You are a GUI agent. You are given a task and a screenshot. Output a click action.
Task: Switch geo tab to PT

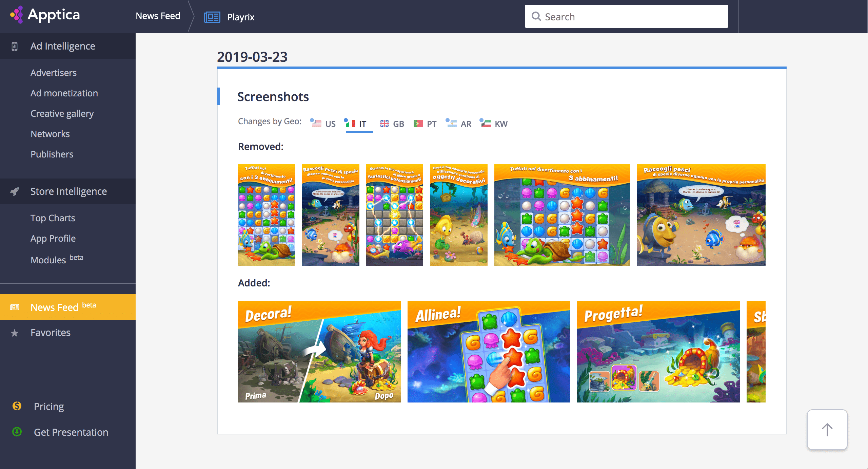tap(425, 124)
